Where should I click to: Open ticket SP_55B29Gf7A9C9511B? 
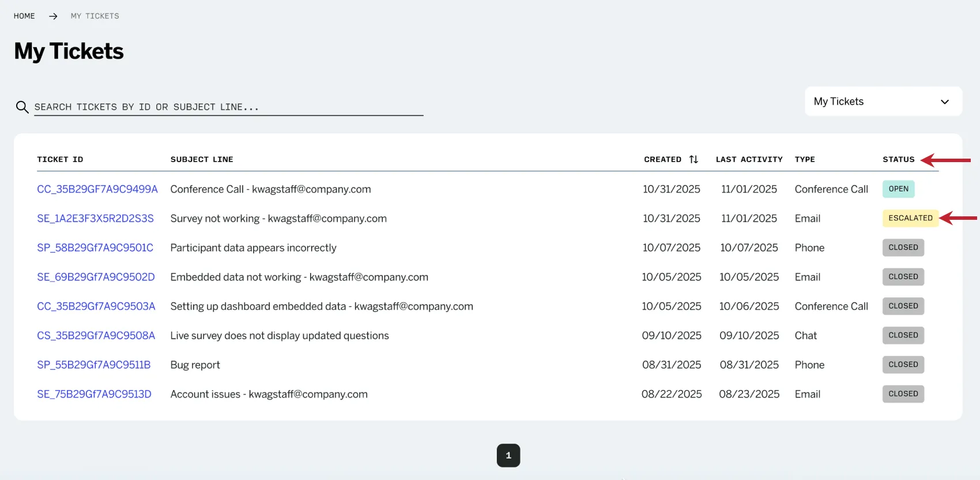tap(93, 365)
